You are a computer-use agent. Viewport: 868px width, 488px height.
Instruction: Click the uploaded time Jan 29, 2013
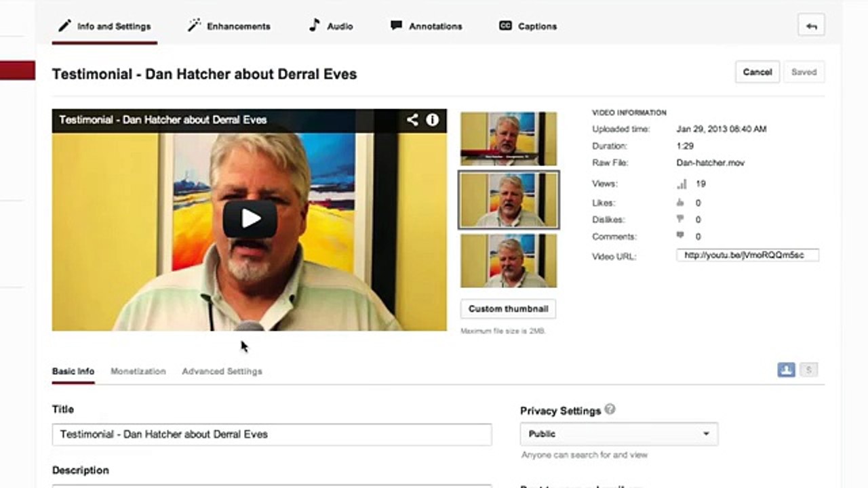722,129
